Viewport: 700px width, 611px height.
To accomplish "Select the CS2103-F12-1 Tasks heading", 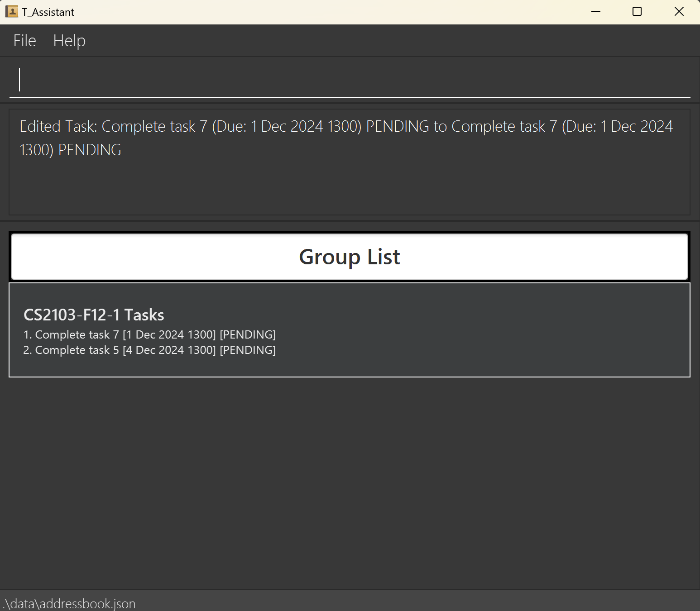I will pyautogui.click(x=94, y=315).
